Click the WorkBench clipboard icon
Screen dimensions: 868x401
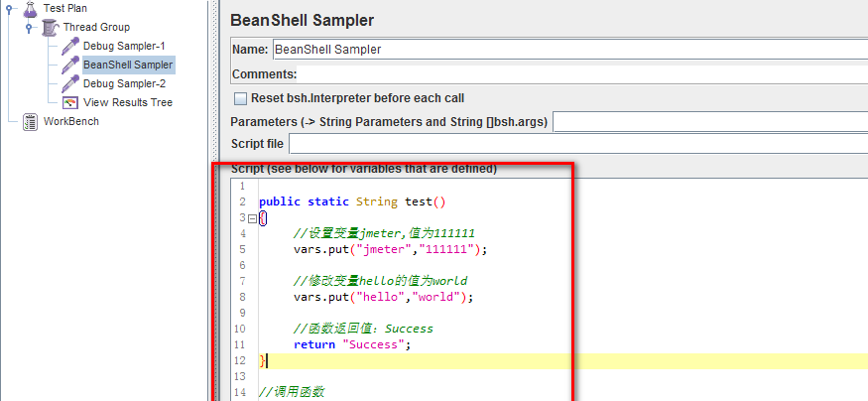(30, 121)
